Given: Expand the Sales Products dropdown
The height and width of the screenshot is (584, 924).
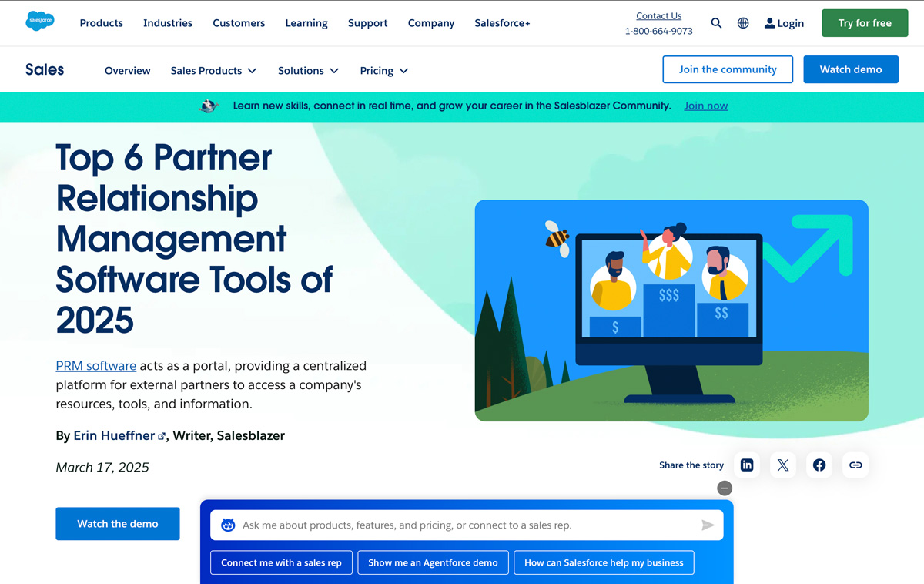Looking at the screenshot, I should pos(213,70).
